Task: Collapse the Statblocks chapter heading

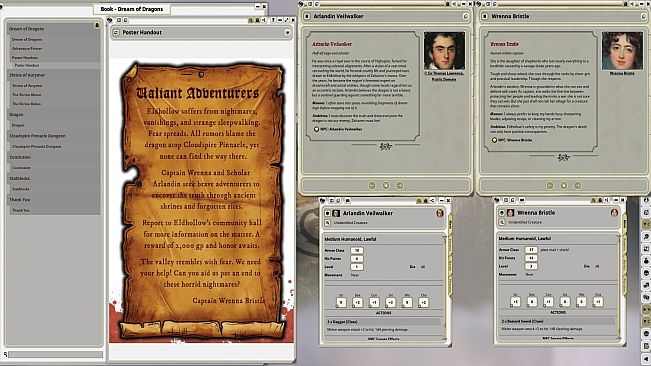Action: pos(20,178)
